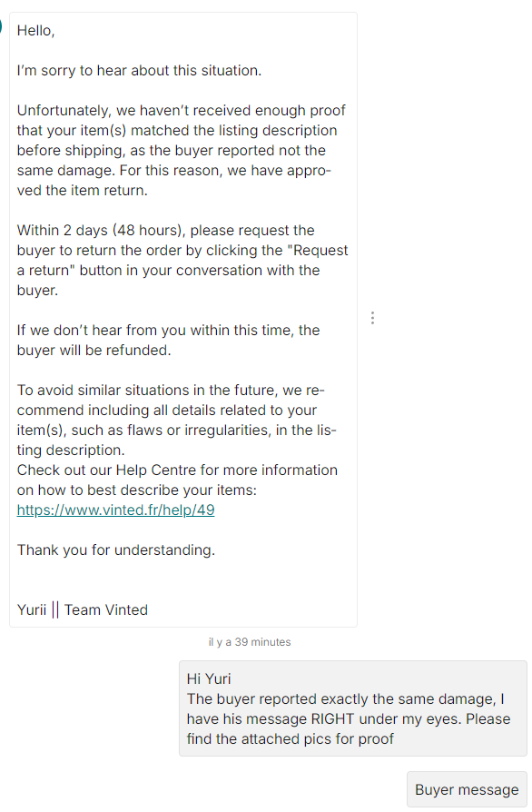Click 'ved the item return.' line
This screenshot has height=812, width=532.
[83, 191]
